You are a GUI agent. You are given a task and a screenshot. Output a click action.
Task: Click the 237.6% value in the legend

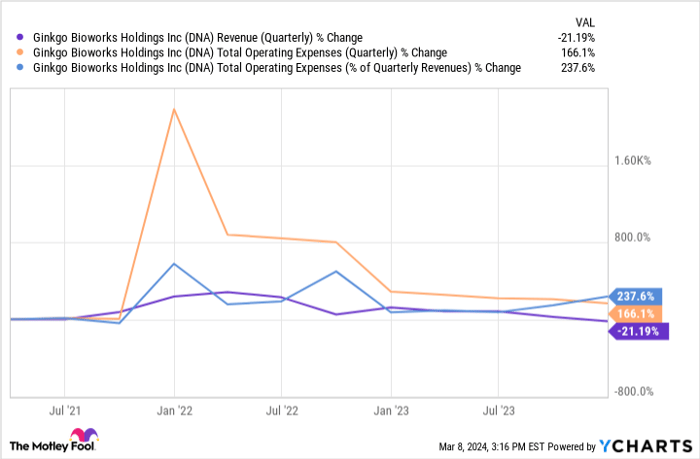(578, 68)
